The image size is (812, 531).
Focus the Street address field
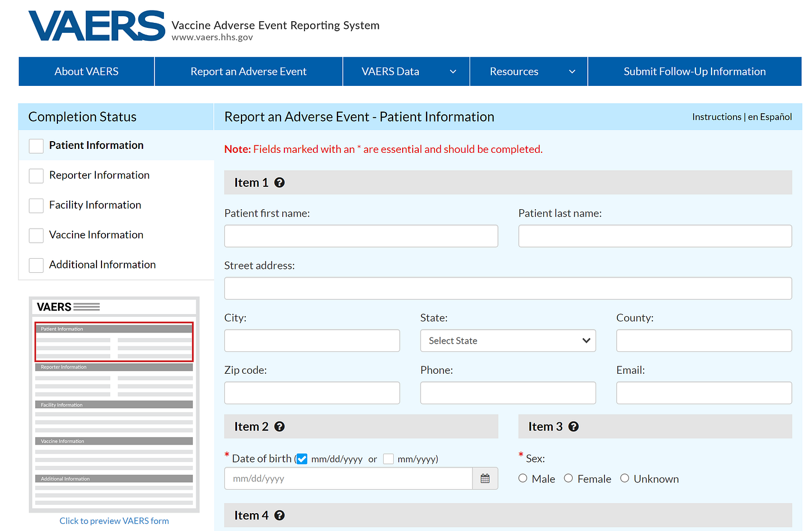[x=508, y=288]
